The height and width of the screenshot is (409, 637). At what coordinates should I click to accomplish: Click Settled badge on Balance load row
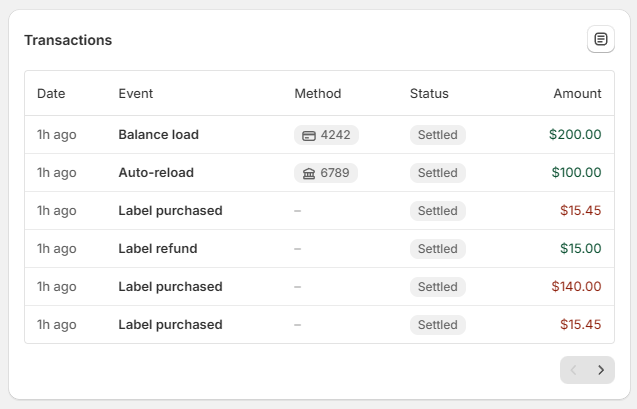coord(437,135)
